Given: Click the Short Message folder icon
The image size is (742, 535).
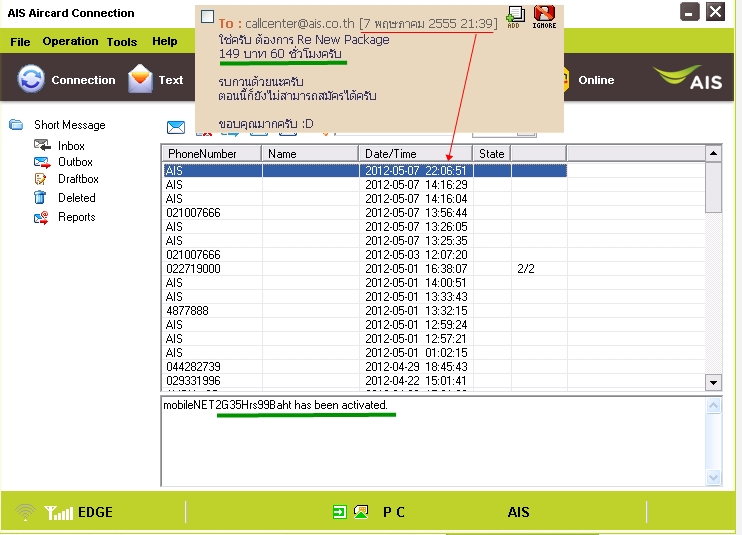Looking at the screenshot, I should pos(16,125).
